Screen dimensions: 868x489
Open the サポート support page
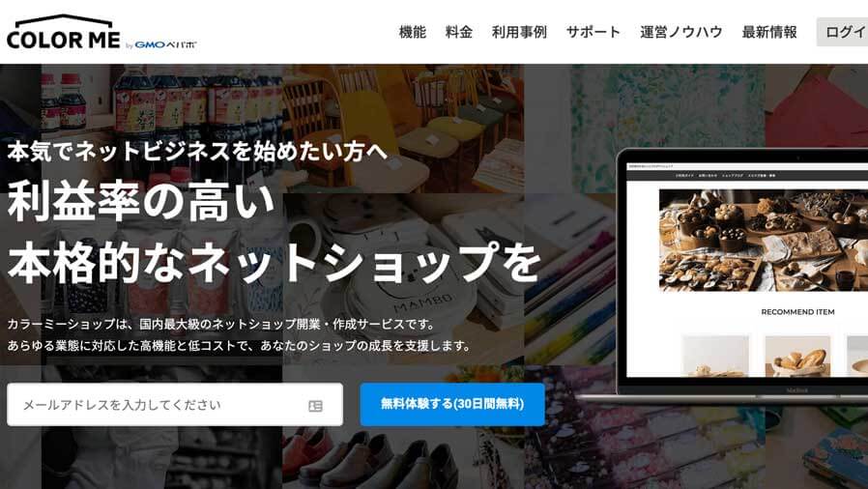tap(593, 32)
